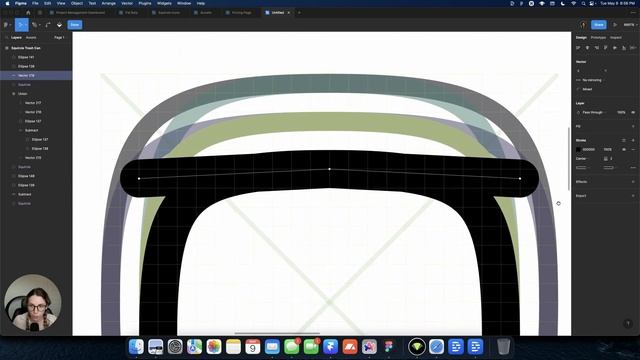Open the Pass through blend mode dropdown
The height and width of the screenshot is (360, 640).
(591, 112)
